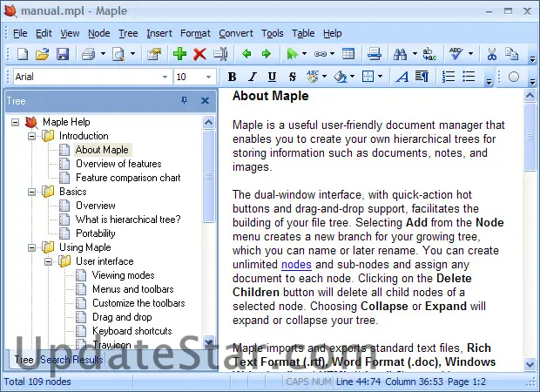This screenshot has width=540, height=392.
Task: Follow the 'nodes' hyperlink in the text
Action: coord(296,265)
